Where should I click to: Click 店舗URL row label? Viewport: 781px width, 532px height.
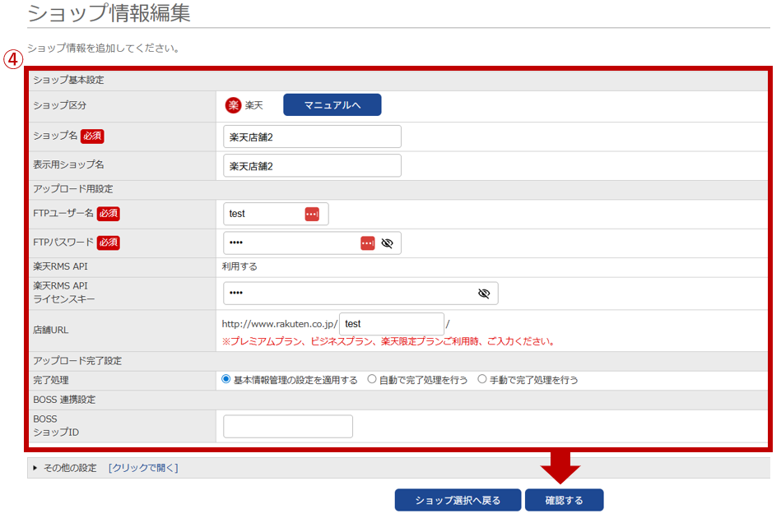click(x=51, y=330)
